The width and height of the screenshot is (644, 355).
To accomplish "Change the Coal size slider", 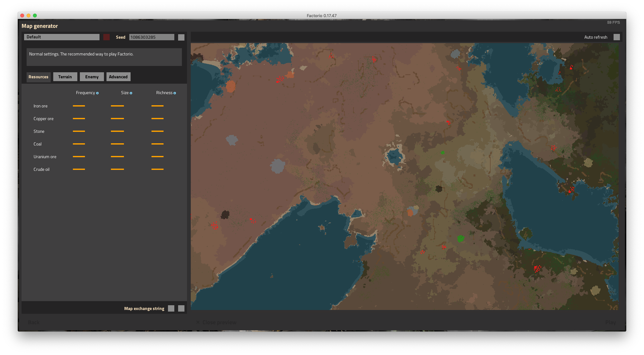I will pos(117,144).
